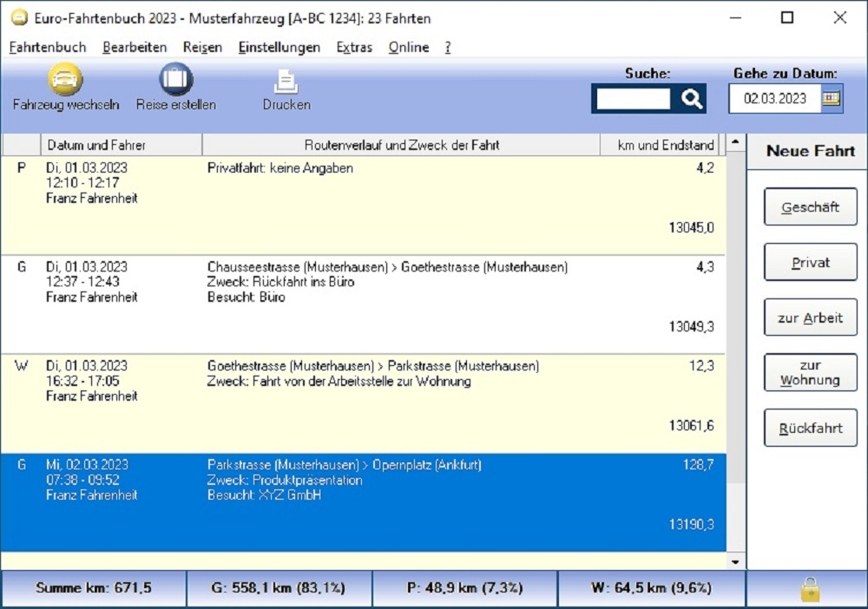
Task: Click the padlock icon in status bar
Action: [810, 588]
